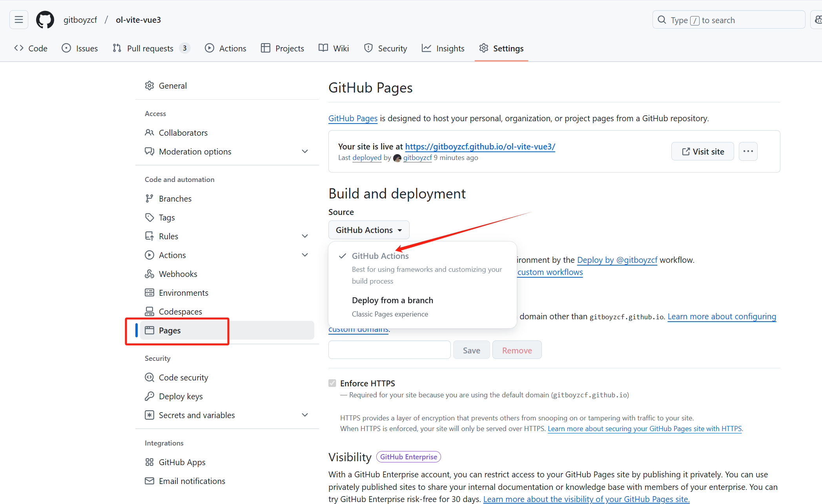Click the Tags label icon
Viewport: 822px width, 504px height.
149,217
